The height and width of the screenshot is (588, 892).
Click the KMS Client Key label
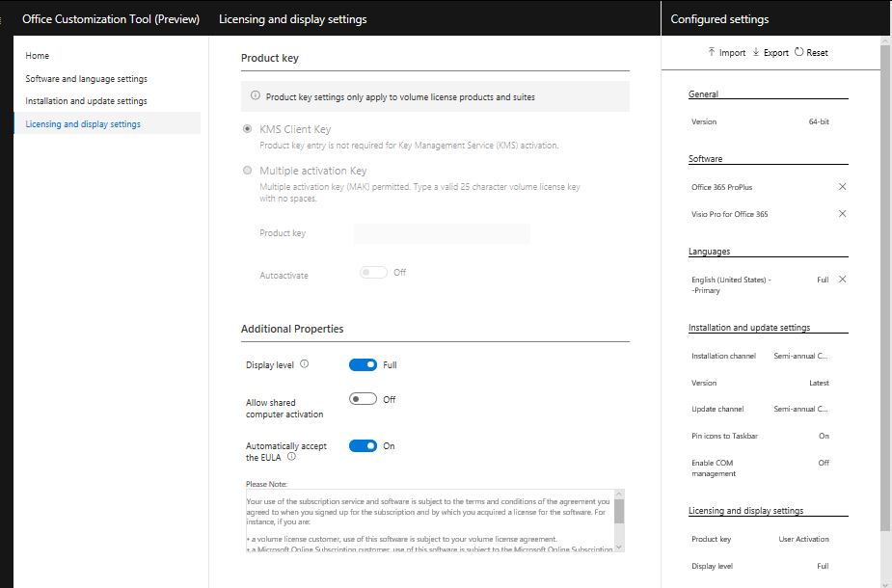[295, 130]
